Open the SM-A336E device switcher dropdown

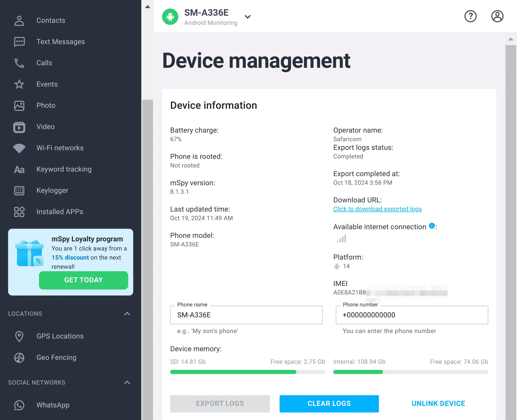pos(248,17)
